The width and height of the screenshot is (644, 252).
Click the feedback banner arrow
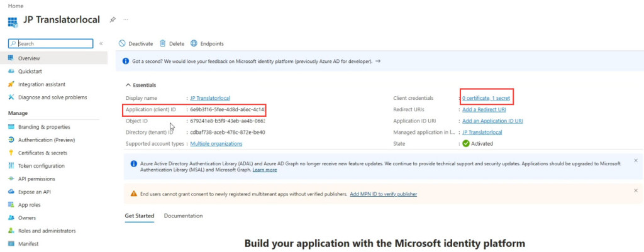point(378,61)
